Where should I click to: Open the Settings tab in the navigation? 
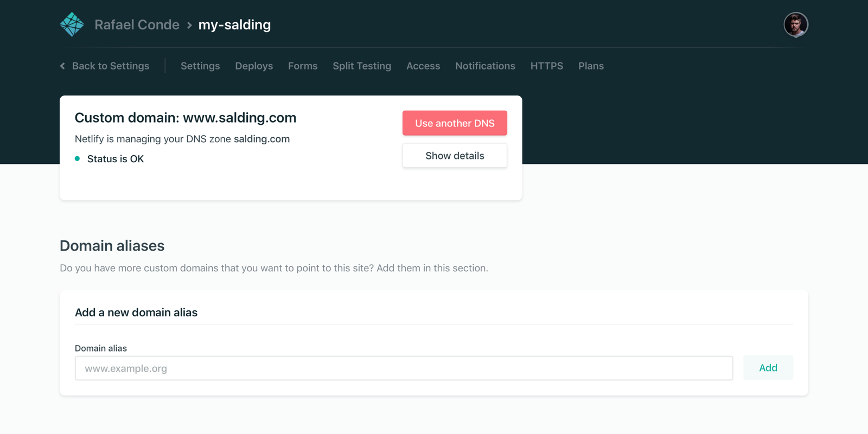pyautogui.click(x=200, y=66)
